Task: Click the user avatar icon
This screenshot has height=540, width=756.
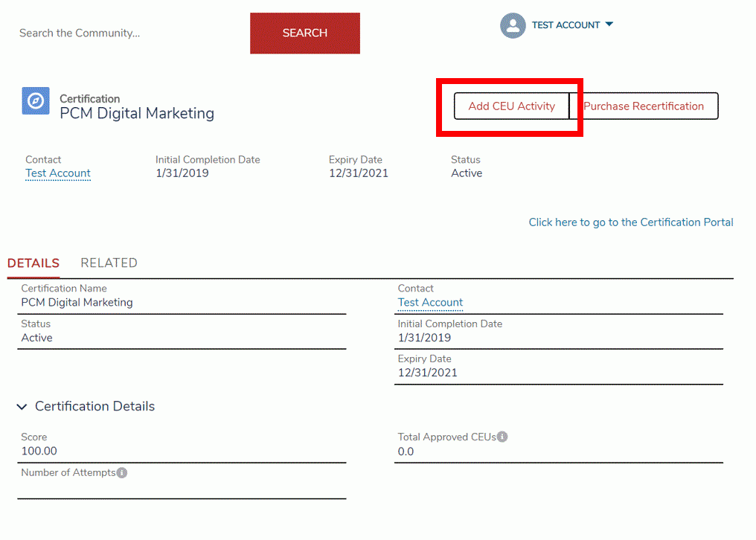Action: click(513, 25)
